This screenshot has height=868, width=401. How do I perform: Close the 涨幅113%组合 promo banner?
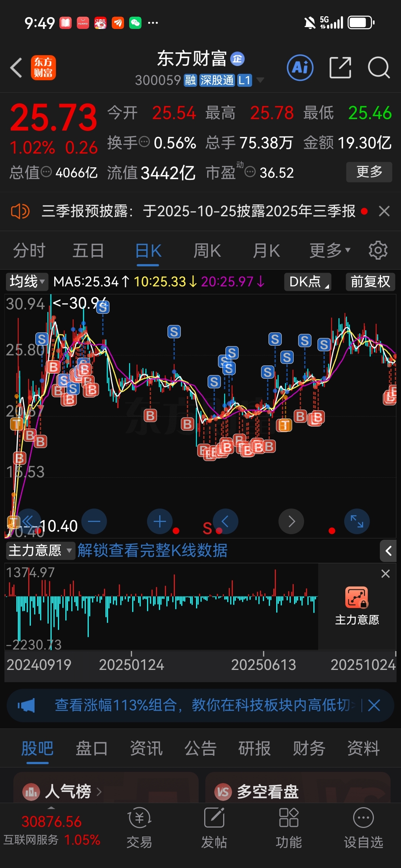[x=374, y=705]
